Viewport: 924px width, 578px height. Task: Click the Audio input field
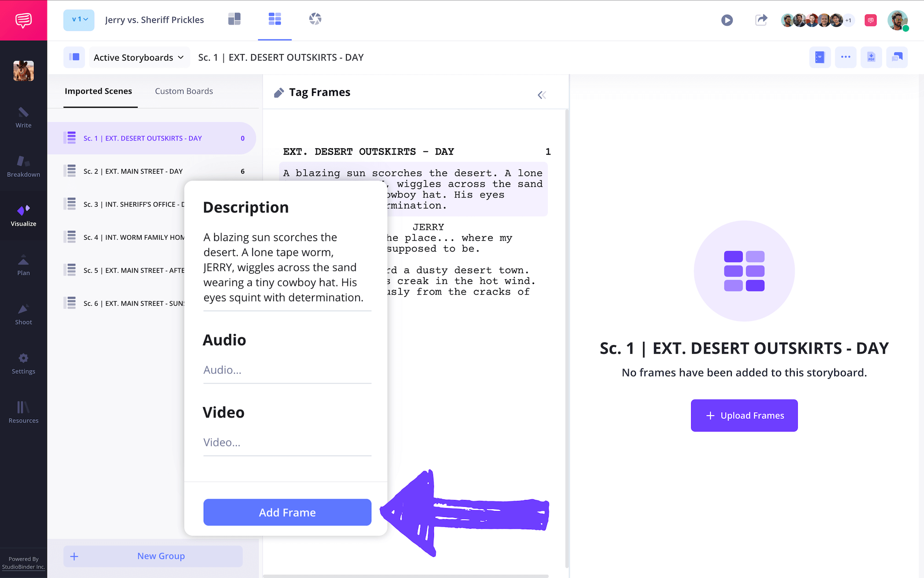[x=287, y=370]
